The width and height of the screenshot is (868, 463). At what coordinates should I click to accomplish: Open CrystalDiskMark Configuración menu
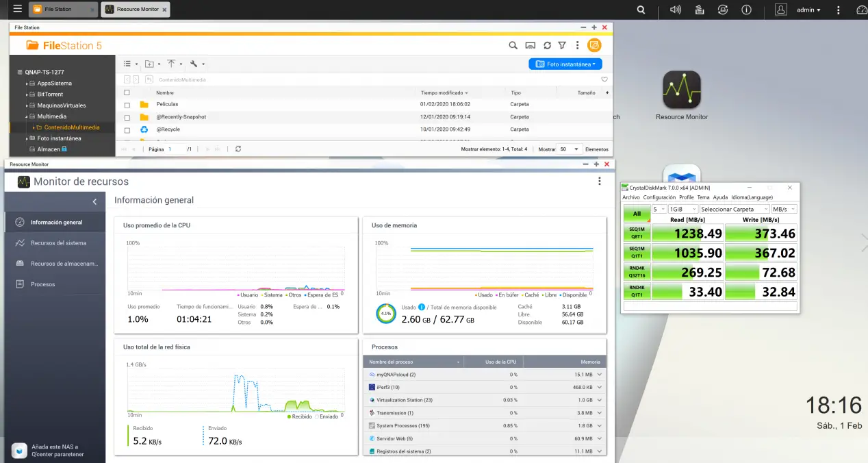click(659, 197)
